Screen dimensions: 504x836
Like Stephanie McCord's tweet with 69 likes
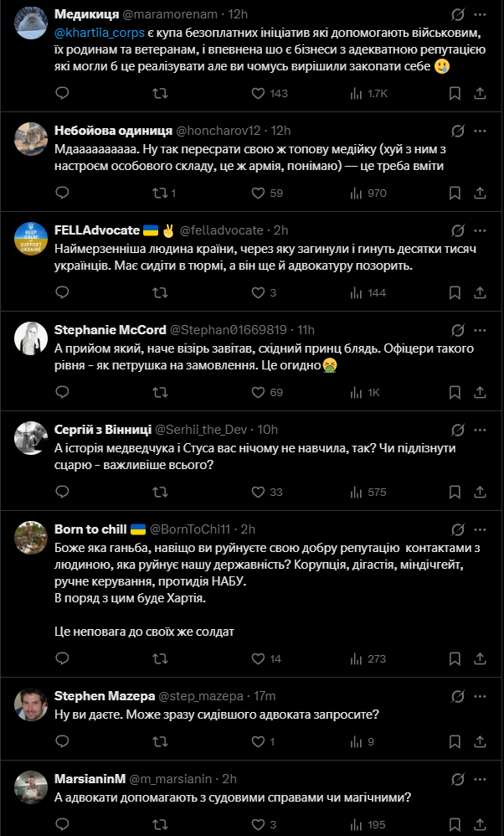267,392
